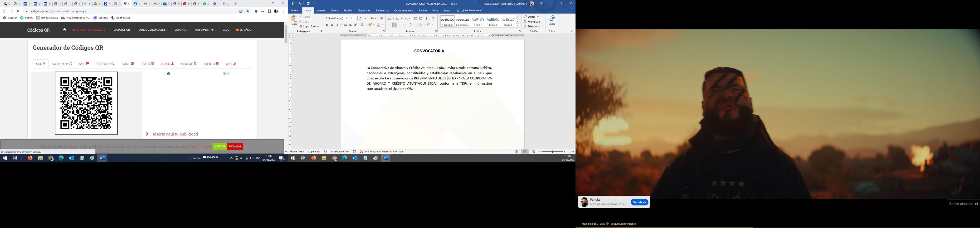Screen dimensions: 980x228
Task: Toggle subscript formatting in Word
Action: click(x=350, y=25)
